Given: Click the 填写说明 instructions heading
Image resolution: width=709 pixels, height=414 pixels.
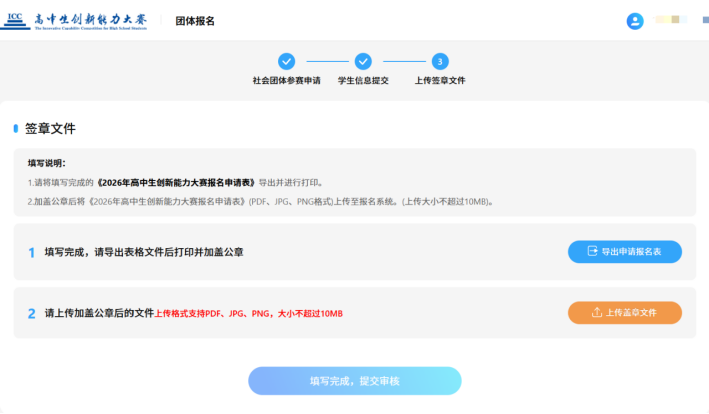Looking at the screenshot, I should 47,163.
